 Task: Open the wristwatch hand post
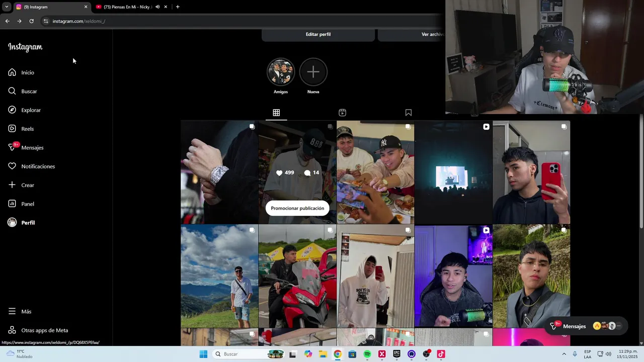point(219,172)
